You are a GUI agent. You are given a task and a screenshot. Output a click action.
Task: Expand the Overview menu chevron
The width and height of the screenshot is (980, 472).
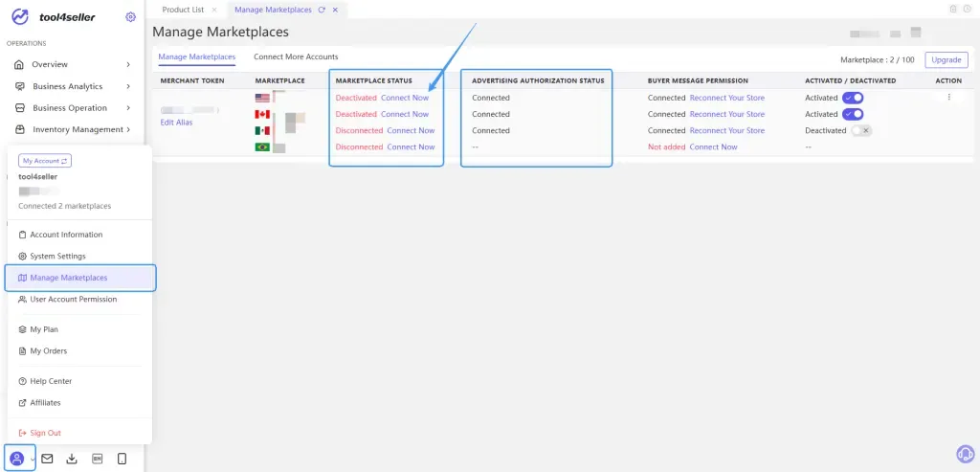pos(128,64)
